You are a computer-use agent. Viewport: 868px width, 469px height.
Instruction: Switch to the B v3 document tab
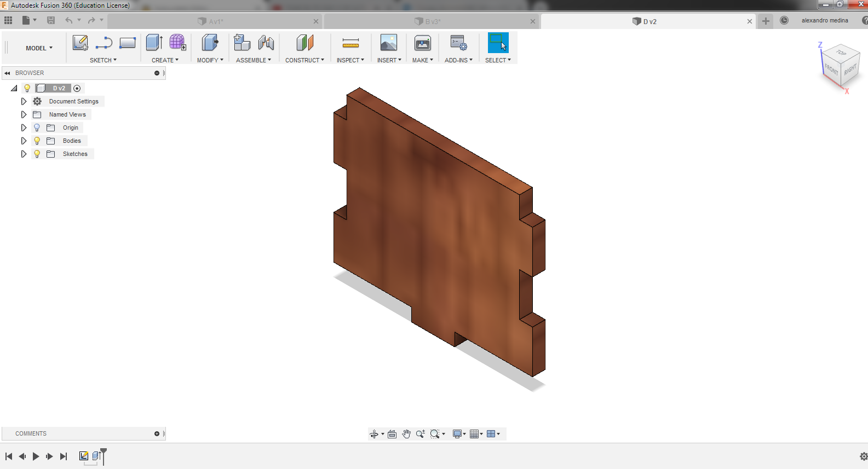click(430, 21)
